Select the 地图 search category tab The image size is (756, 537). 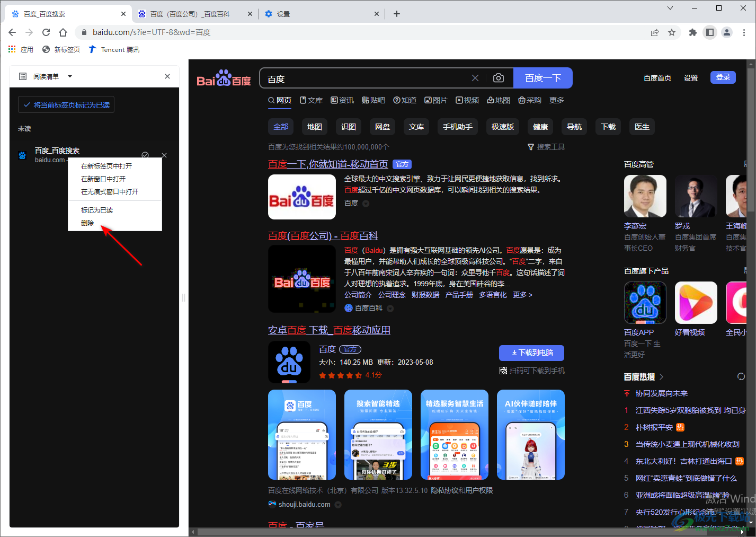click(x=499, y=100)
